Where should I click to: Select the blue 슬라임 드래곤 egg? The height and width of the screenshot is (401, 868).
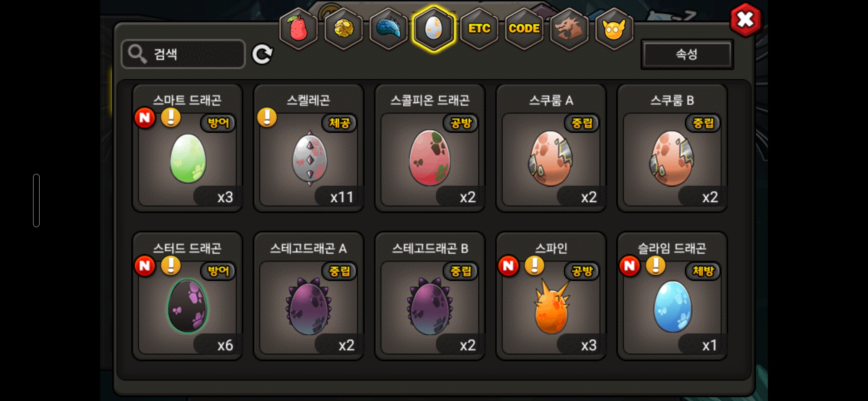coord(673,296)
